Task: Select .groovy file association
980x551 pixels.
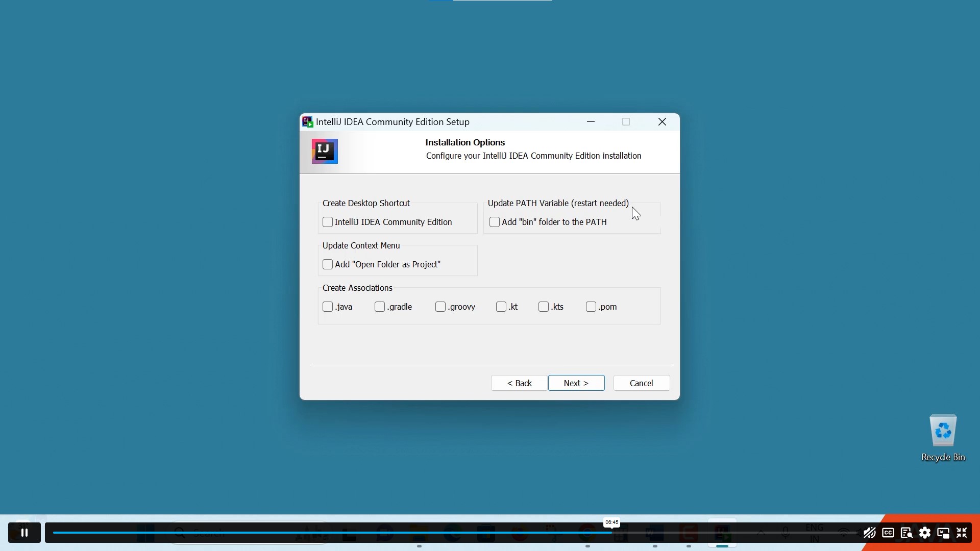Action: [x=441, y=306]
